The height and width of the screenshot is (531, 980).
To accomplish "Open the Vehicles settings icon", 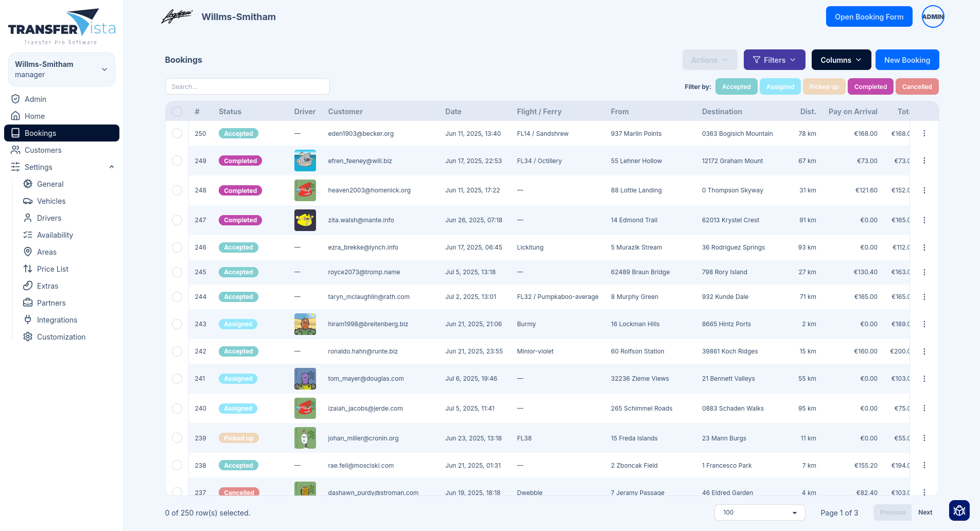I will pyautogui.click(x=28, y=201).
